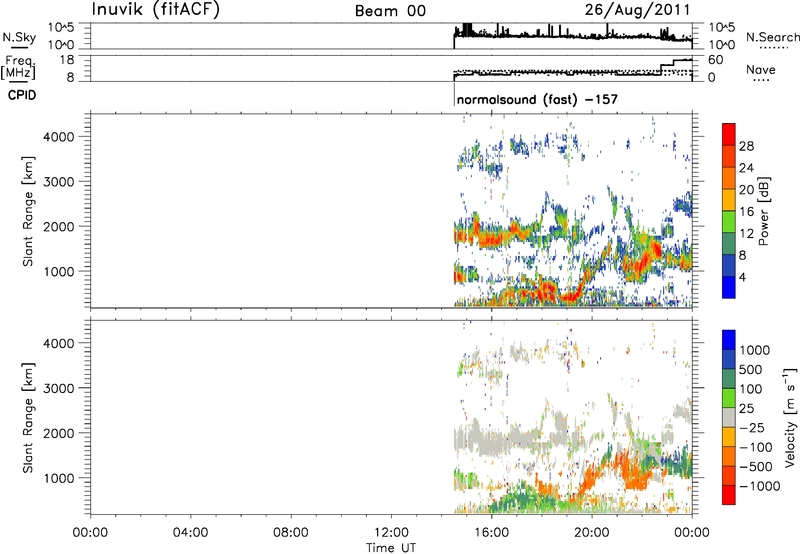Viewport: 800px width, 554px height.
Task: Click the 'Power [dB]' colorbar title
Action: (764, 211)
